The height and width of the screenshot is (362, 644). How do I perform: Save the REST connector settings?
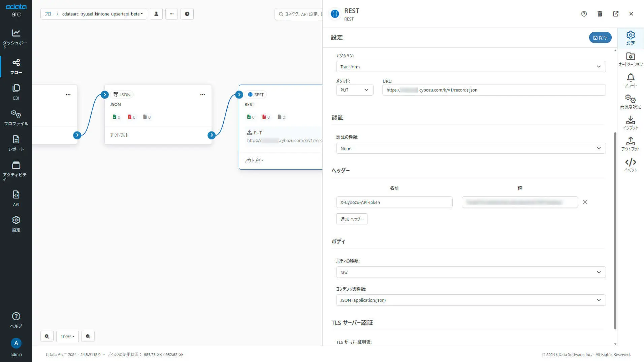(600, 38)
